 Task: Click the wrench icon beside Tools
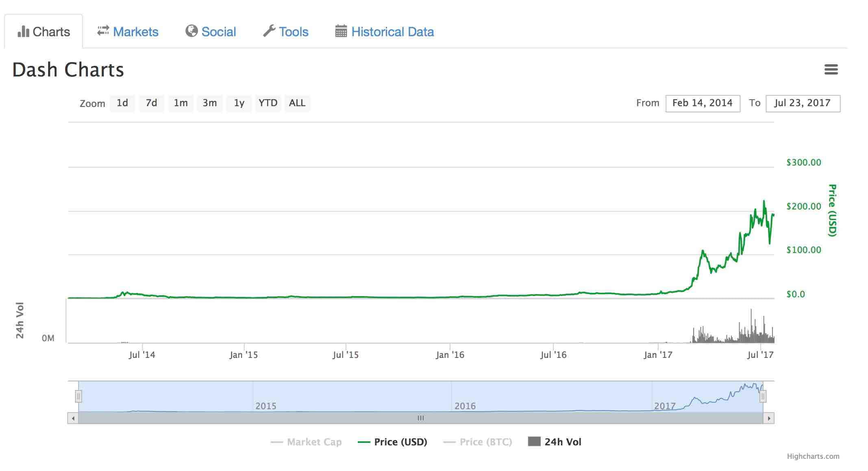(x=269, y=31)
